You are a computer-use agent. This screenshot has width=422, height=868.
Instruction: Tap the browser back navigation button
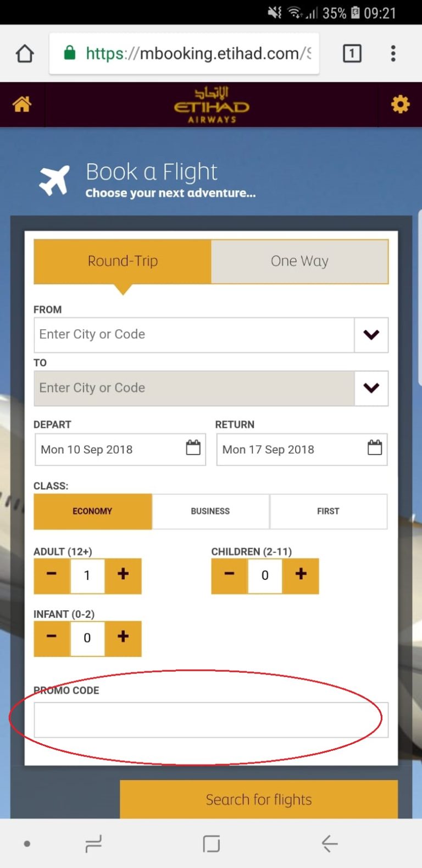[x=329, y=843]
